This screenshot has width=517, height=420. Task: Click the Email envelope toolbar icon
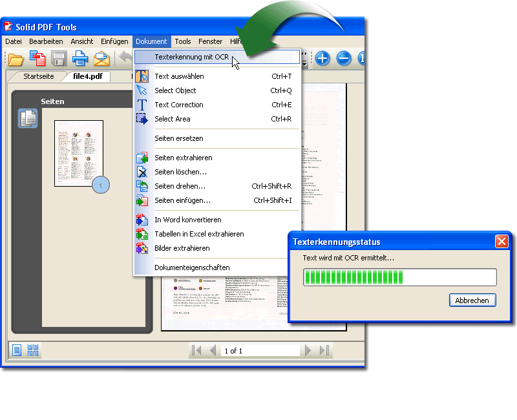[101, 59]
